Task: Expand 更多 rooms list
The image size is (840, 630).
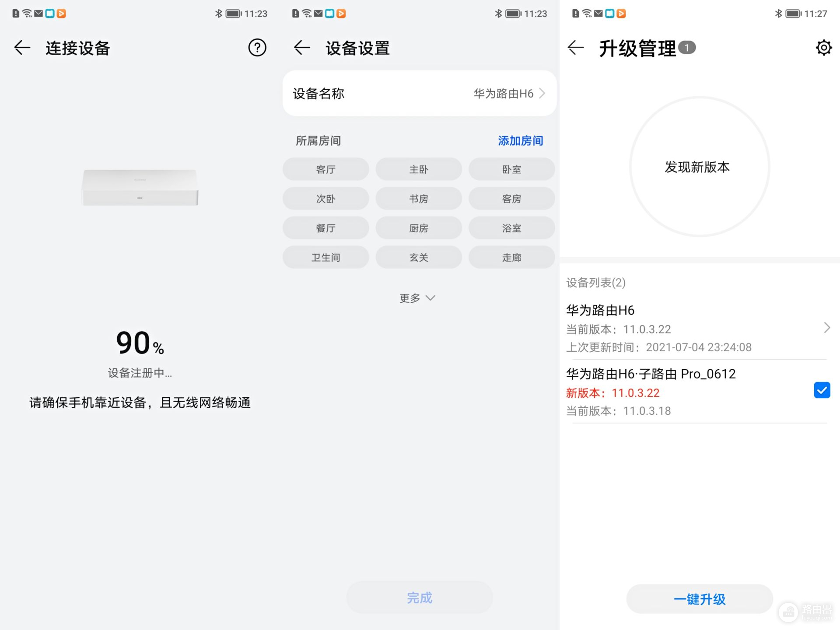Action: pyautogui.click(x=417, y=298)
